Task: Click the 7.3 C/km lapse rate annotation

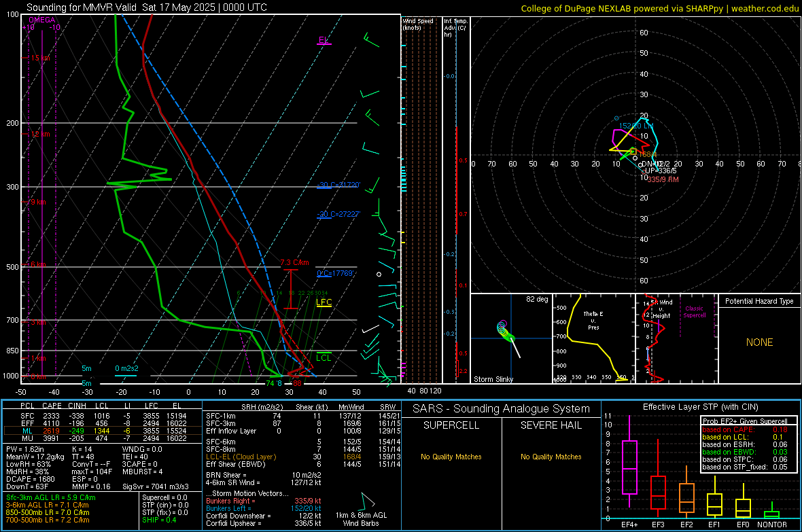Action: (x=294, y=262)
